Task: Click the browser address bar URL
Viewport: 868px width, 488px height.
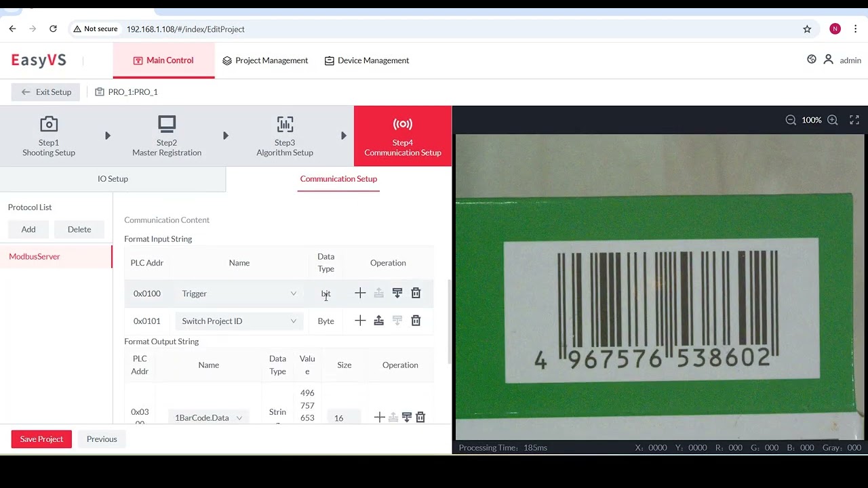Action: point(186,29)
